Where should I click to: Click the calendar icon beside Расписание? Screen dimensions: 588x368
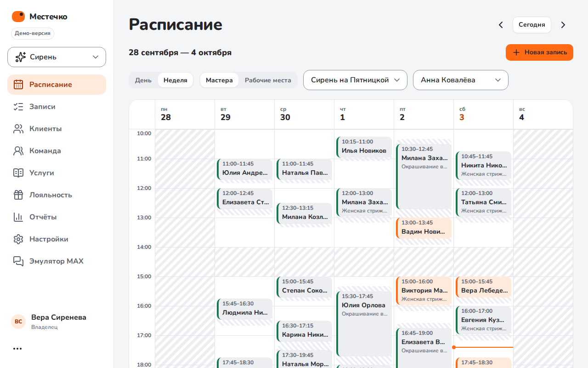pyautogui.click(x=18, y=85)
